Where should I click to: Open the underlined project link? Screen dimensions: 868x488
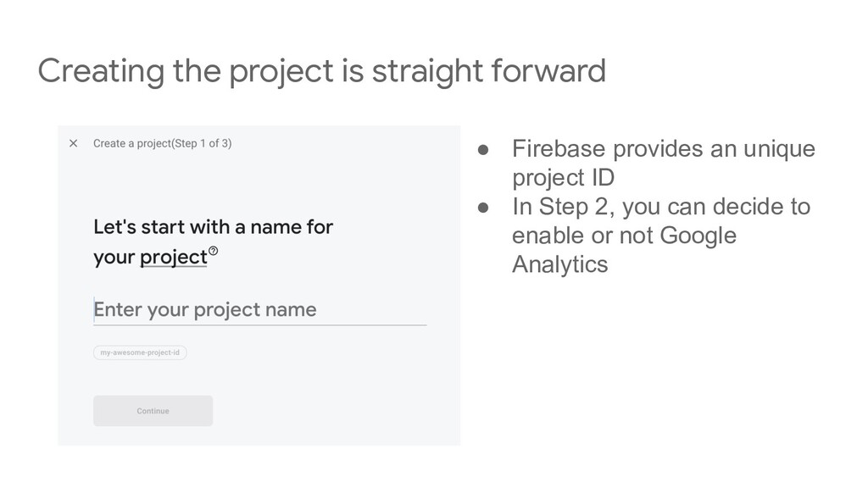173,258
